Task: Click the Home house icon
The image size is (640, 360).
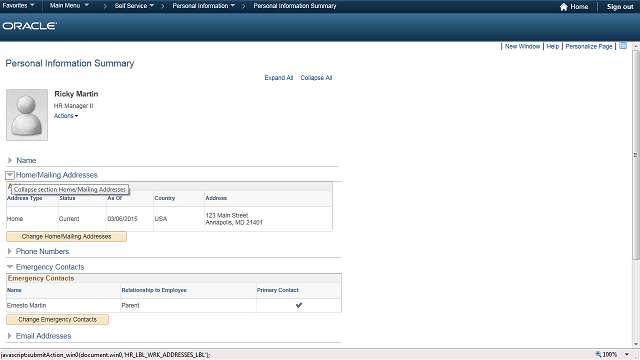Action: 564,7
